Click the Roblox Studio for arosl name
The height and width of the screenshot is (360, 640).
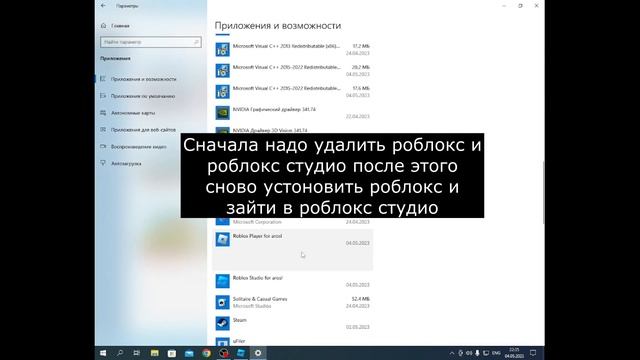click(x=257, y=278)
